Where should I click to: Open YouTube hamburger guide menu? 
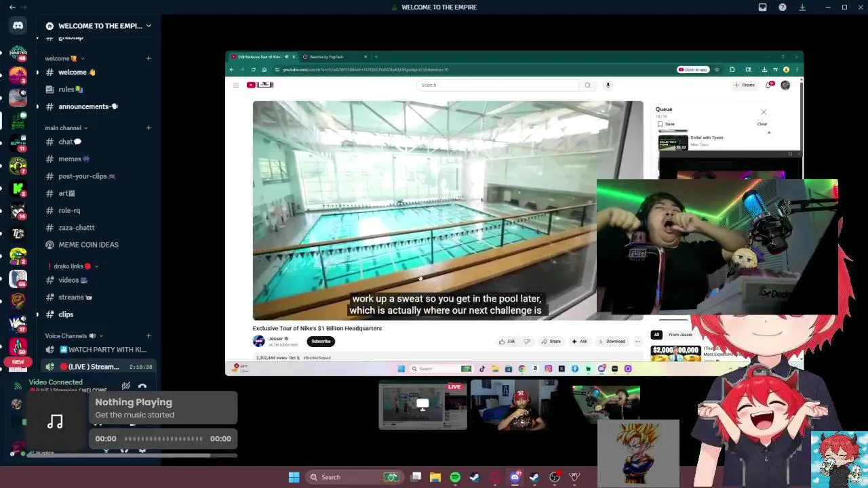[236, 85]
